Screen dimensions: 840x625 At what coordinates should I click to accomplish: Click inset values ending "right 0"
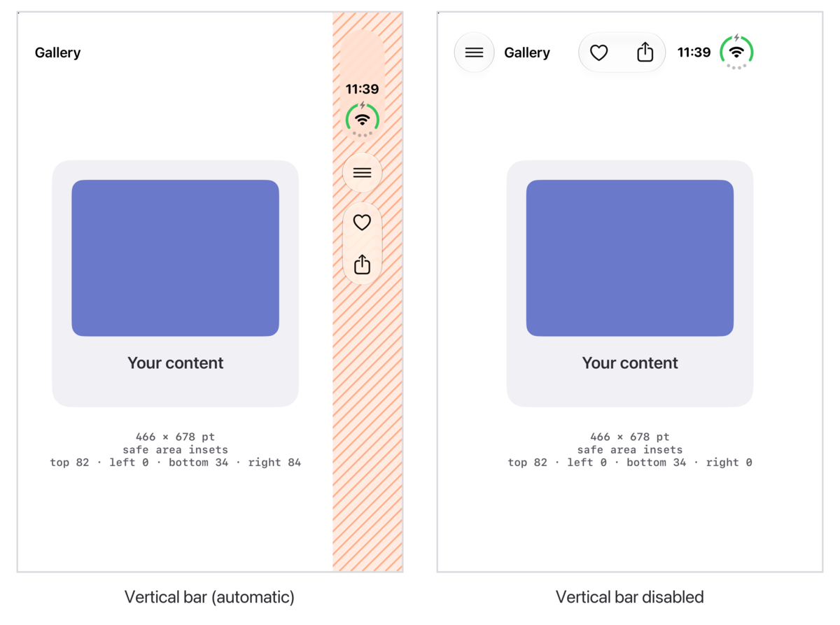[x=630, y=463]
